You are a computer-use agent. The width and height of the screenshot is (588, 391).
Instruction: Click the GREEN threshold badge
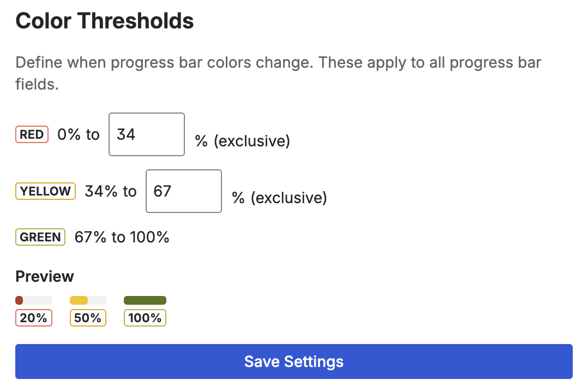pos(40,237)
